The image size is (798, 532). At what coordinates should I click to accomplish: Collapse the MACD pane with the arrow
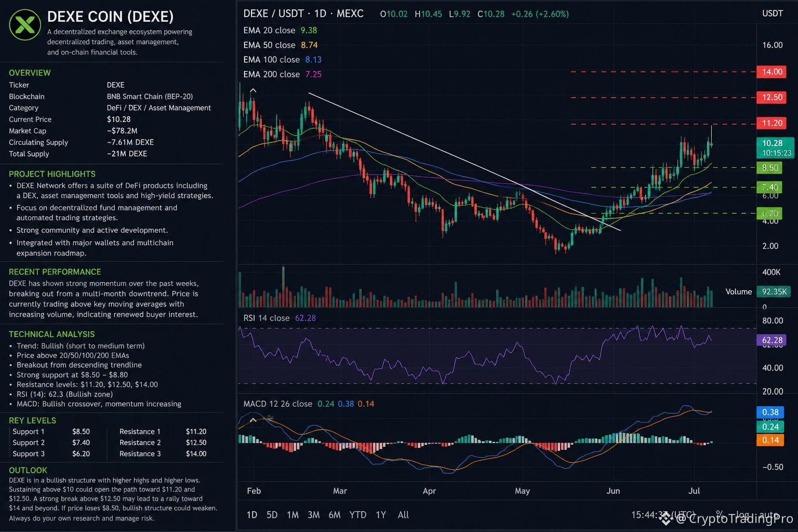point(253,420)
